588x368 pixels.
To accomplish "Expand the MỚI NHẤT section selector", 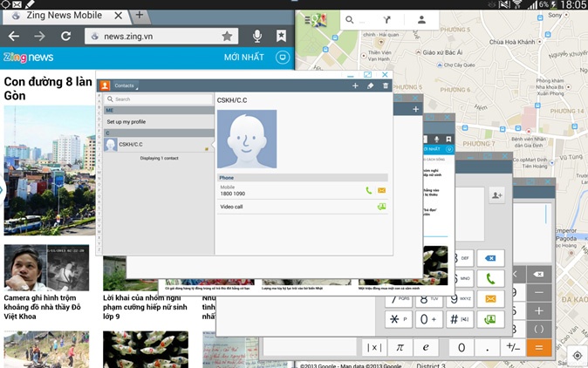I will (x=281, y=58).
